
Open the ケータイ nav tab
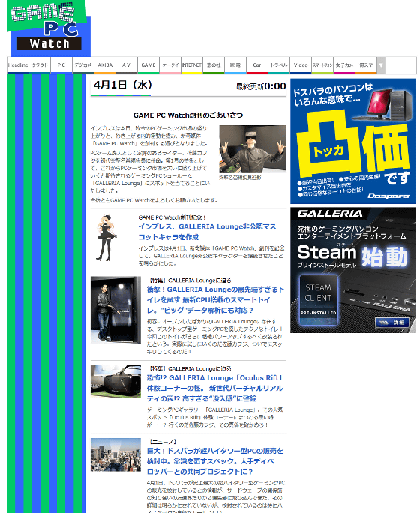point(170,65)
